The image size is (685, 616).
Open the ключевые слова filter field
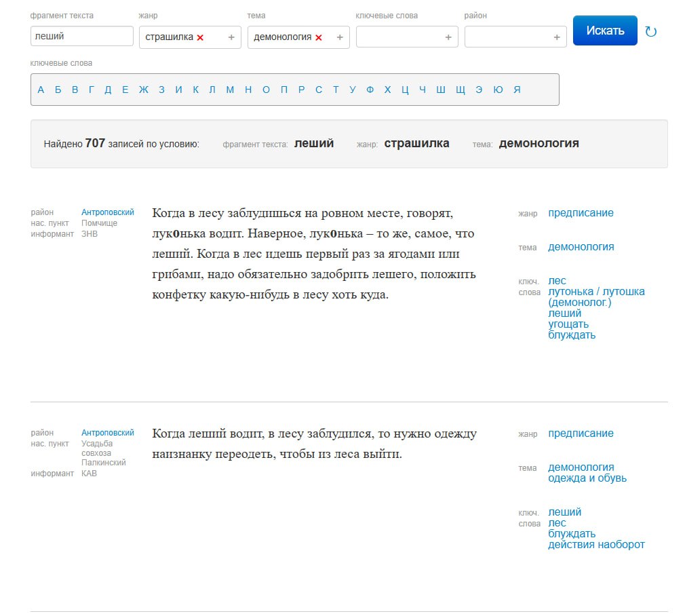click(407, 37)
